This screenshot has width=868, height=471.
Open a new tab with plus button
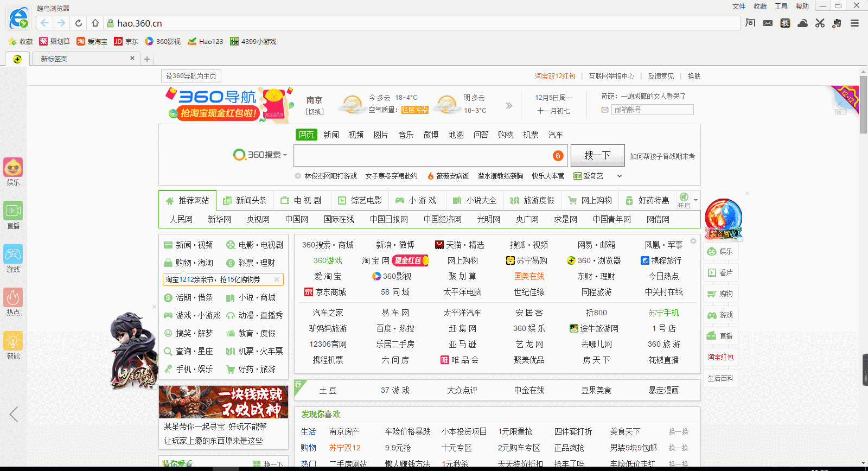pos(147,59)
